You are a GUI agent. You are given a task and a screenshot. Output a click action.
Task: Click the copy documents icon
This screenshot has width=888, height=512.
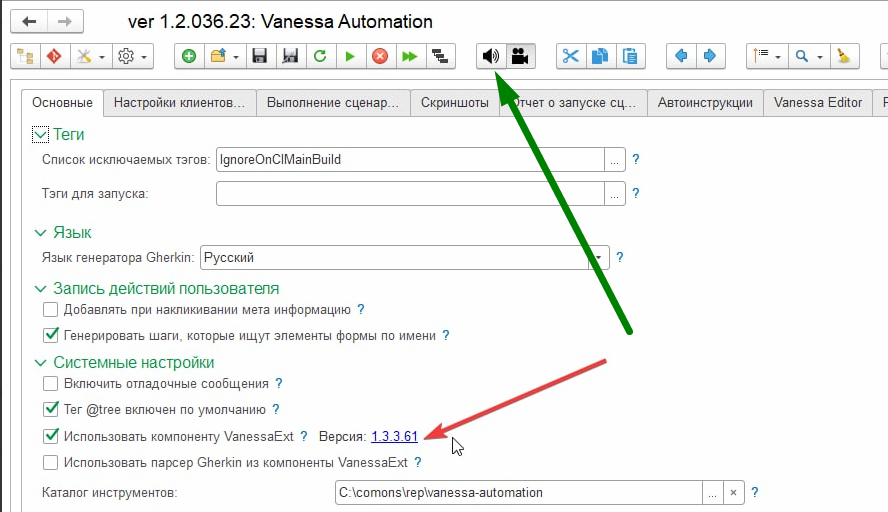click(600, 56)
